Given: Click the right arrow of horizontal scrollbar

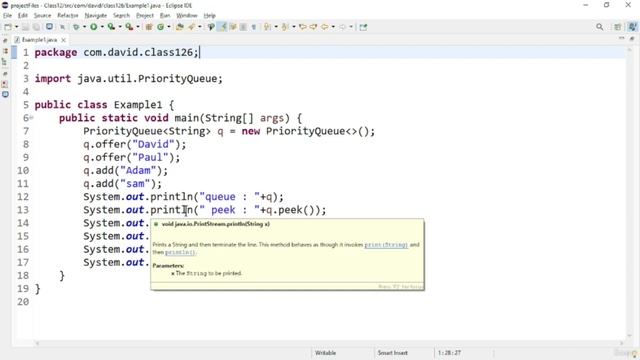Looking at the screenshot, I should pos(622,343).
